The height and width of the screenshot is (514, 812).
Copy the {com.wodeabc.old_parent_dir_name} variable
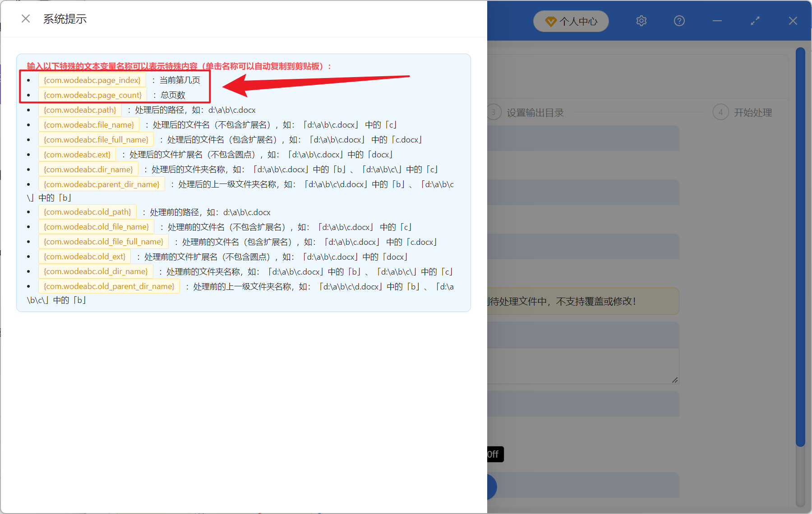pos(109,286)
